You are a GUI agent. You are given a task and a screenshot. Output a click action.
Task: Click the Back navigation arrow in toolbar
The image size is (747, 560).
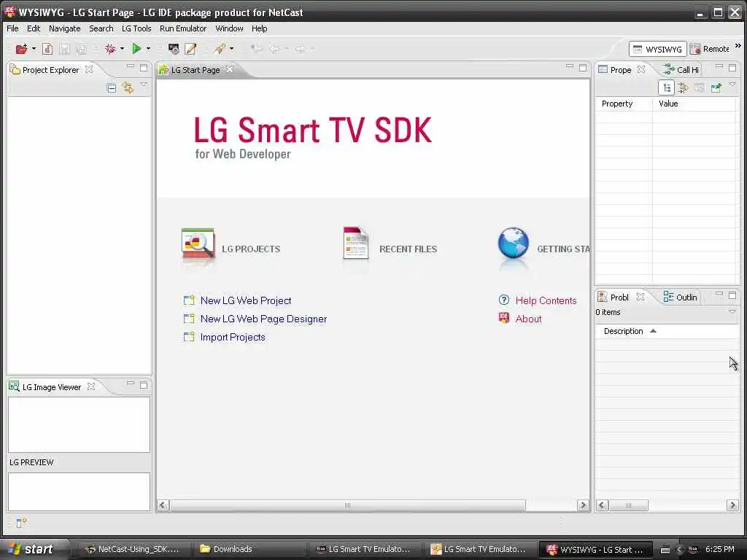(274, 49)
